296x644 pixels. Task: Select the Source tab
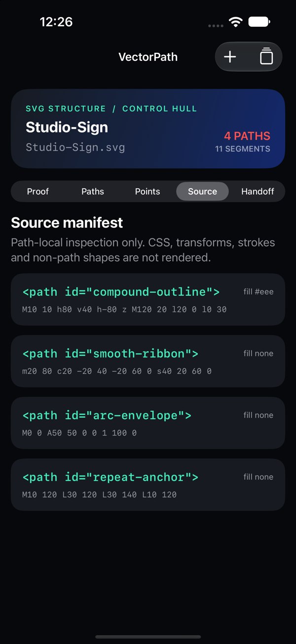pos(202,192)
